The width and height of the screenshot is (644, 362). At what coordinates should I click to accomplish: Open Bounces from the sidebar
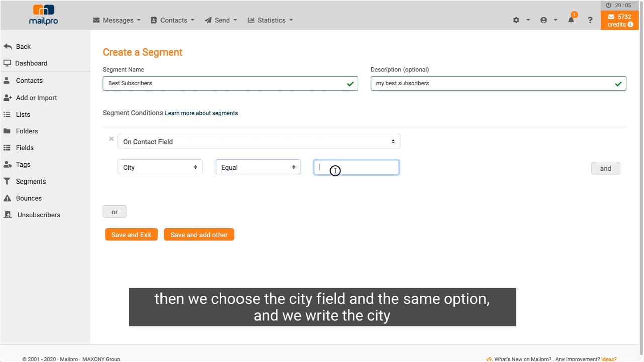point(29,198)
